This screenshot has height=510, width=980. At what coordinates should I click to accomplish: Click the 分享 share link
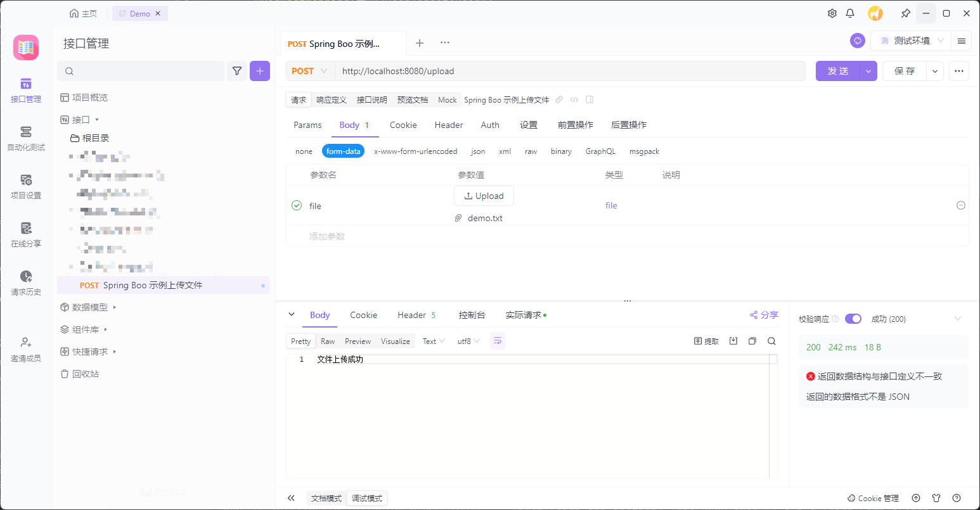tap(764, 315)
